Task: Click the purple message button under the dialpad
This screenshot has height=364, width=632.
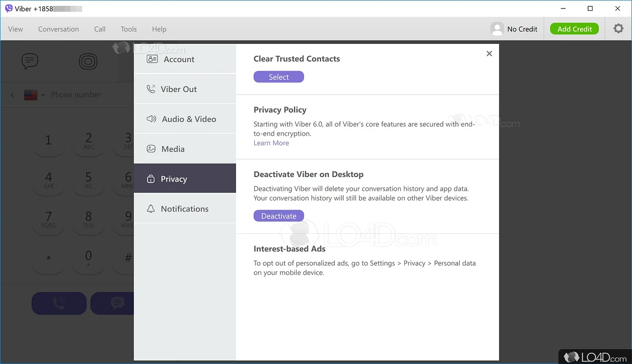Action: 113,303
